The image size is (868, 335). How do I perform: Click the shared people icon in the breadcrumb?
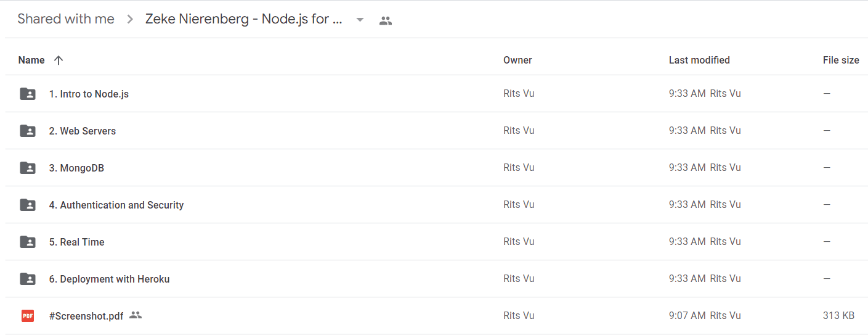(386, 20)
